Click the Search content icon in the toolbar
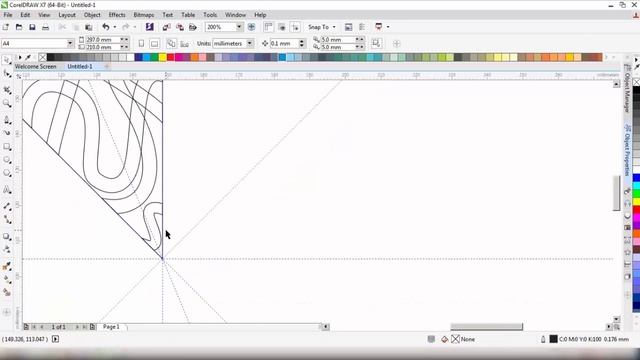 pos(150,27)
